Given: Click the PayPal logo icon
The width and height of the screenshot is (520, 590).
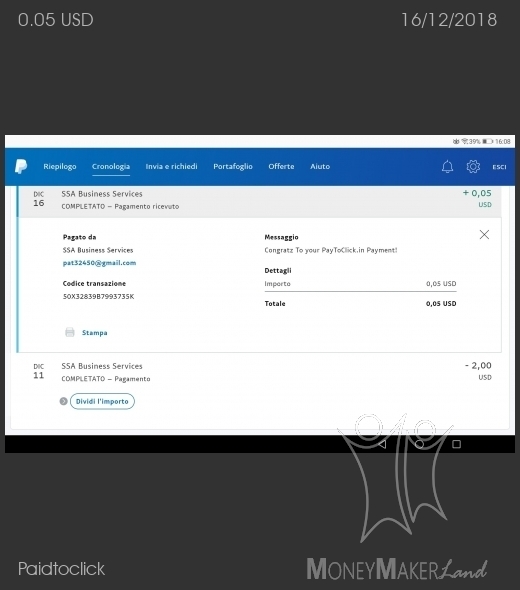Looking at the screenshot, I should click(21, 166).
